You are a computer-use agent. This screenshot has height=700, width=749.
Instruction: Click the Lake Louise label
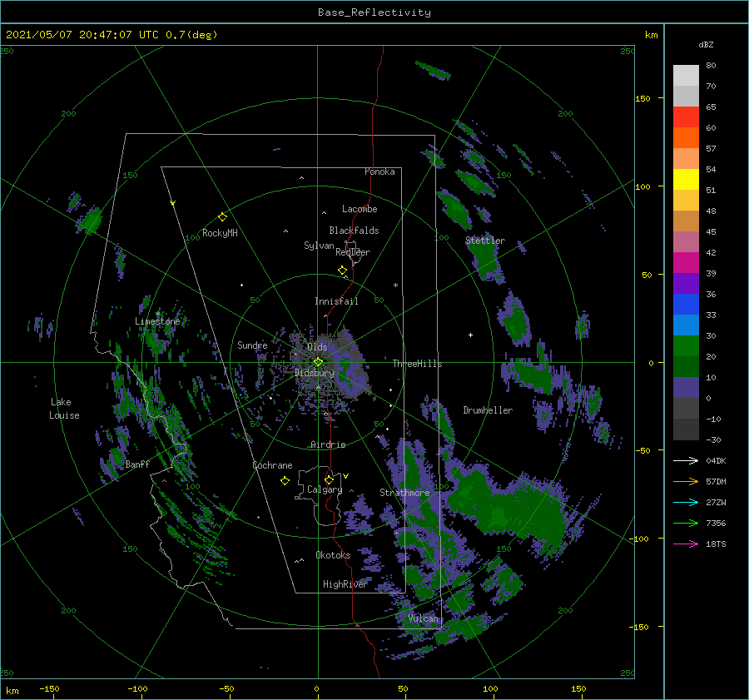point(64,409)
